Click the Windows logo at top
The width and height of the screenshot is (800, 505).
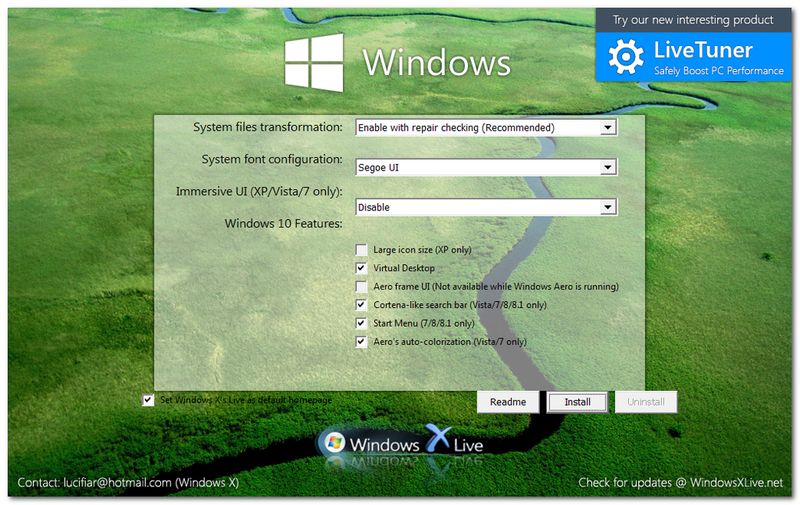pos(314,62)
